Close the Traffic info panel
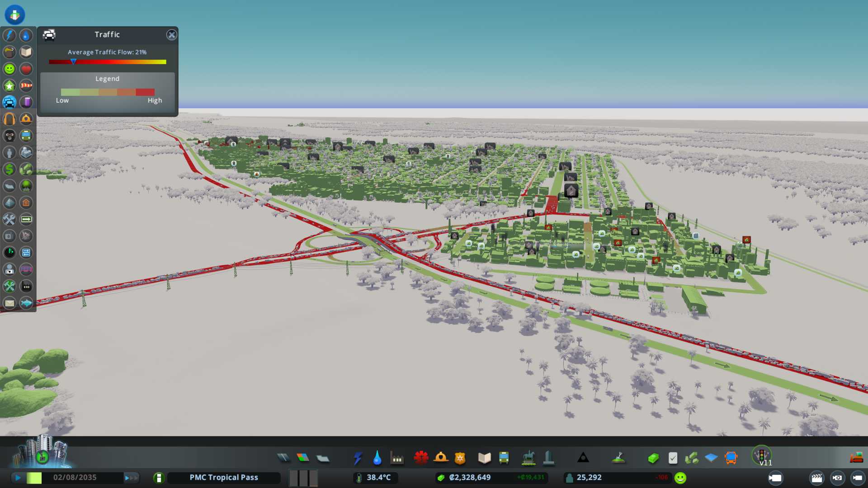 171,35
